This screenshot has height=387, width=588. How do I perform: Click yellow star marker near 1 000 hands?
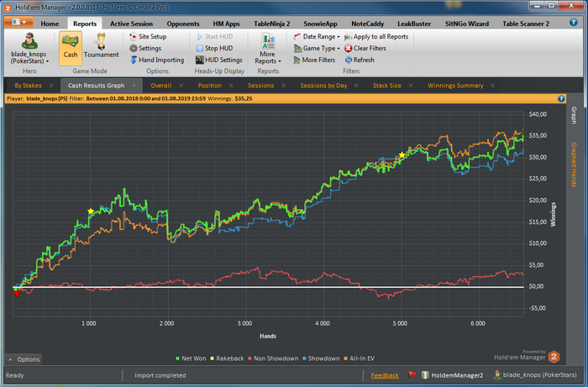[91, 212]
